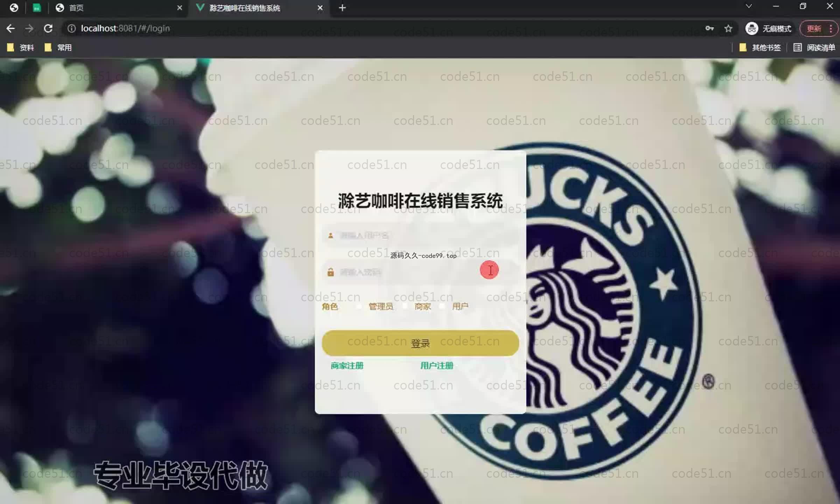The width and height of the screenshot is (840, 504).
Task: Focus the username input field
Action: [420, 235]
